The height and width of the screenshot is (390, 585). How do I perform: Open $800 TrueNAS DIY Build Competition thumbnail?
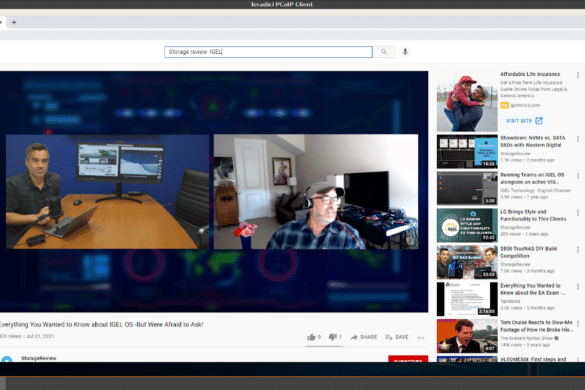coord(467,262)
